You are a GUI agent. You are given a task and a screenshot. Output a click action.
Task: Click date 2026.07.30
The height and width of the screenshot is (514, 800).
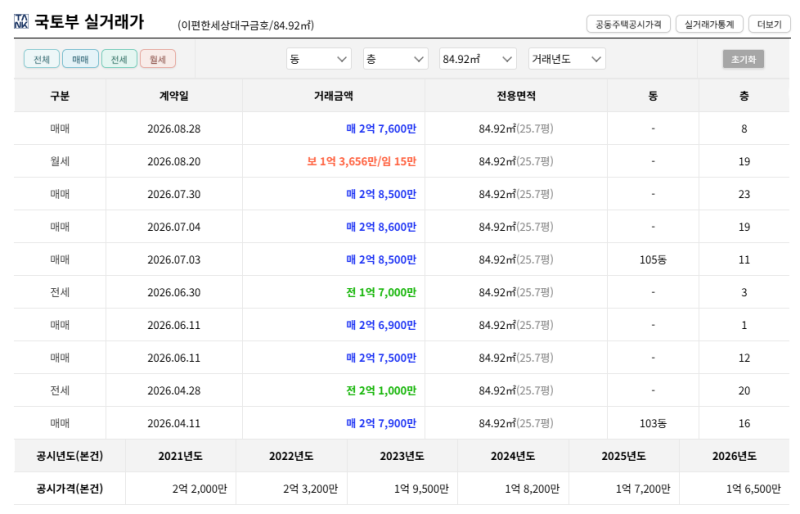pos(174,194)
